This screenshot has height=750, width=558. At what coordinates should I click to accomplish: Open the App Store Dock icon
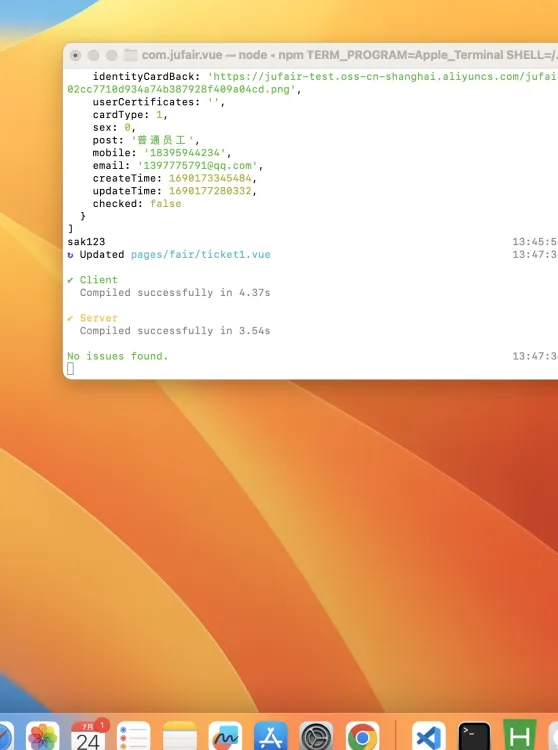click(x=271, y=736)
